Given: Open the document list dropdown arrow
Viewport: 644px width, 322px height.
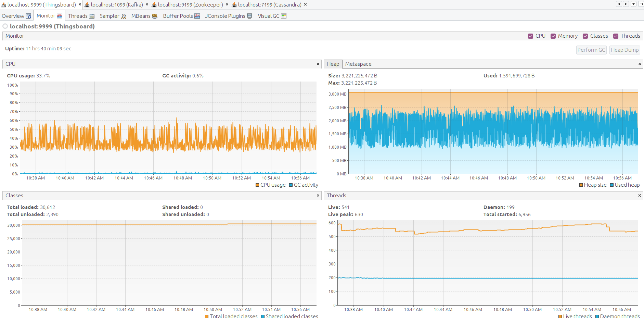Looking at the screenshot, I should 633,4.
